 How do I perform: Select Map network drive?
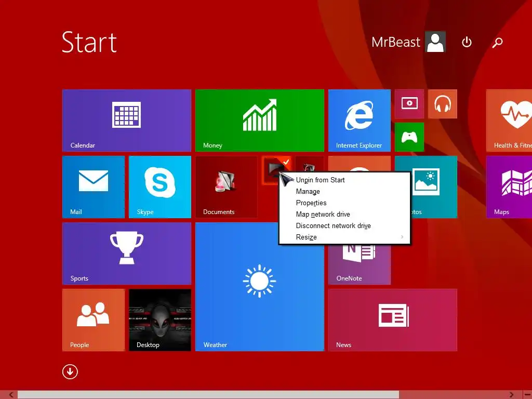(x=323, y=215)
